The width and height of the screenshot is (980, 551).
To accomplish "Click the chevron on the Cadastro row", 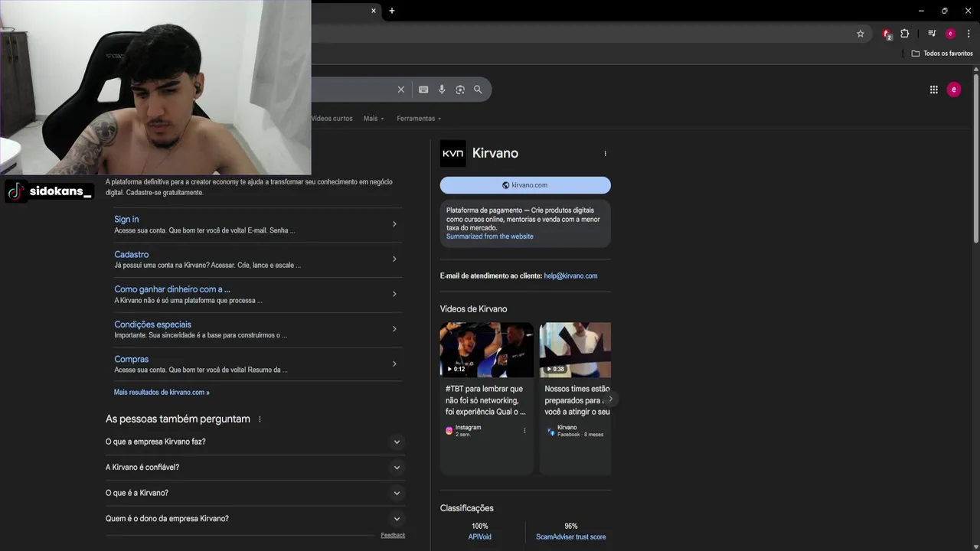I will [x=394, y=259].
